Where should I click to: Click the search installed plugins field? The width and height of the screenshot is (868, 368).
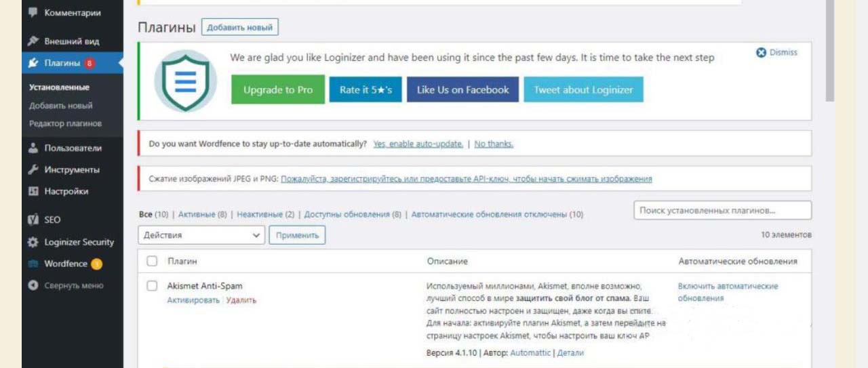722,211
